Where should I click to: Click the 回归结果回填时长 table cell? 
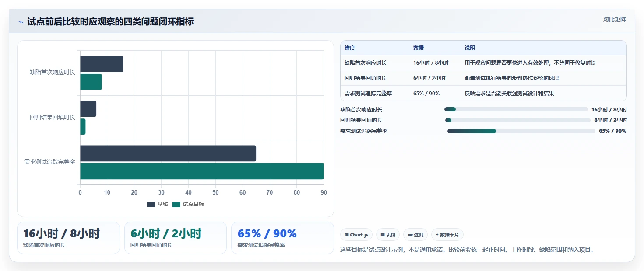366,78
